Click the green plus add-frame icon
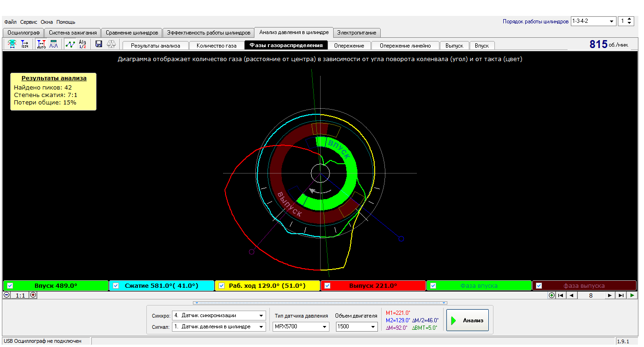This screenshot has height=347, width=644. pos(552,295)
